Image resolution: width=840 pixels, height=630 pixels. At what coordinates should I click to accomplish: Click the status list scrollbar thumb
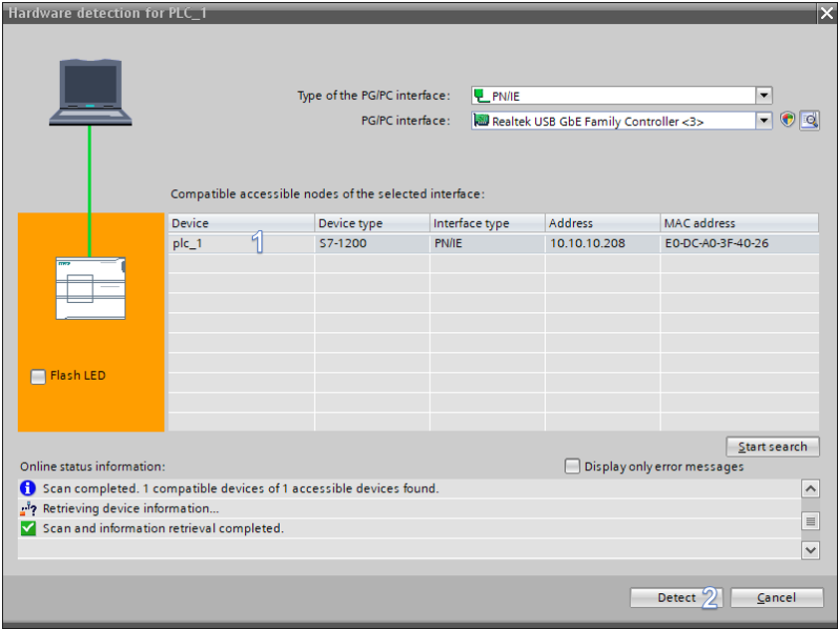[810, 520]
